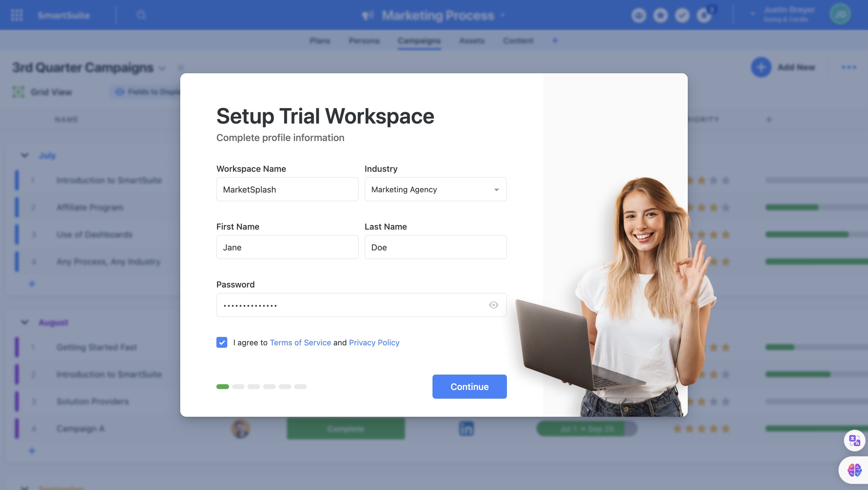Open the Industry dropdown

435,189
